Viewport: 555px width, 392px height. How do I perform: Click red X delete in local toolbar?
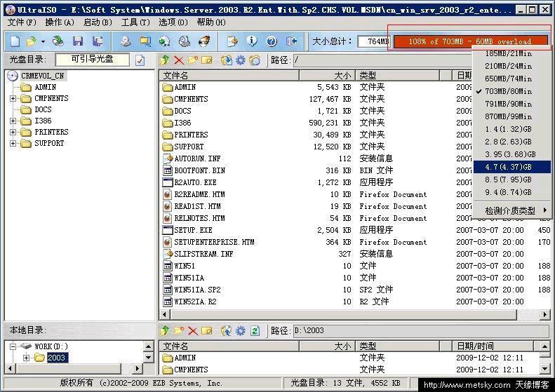tap(193, 331)
